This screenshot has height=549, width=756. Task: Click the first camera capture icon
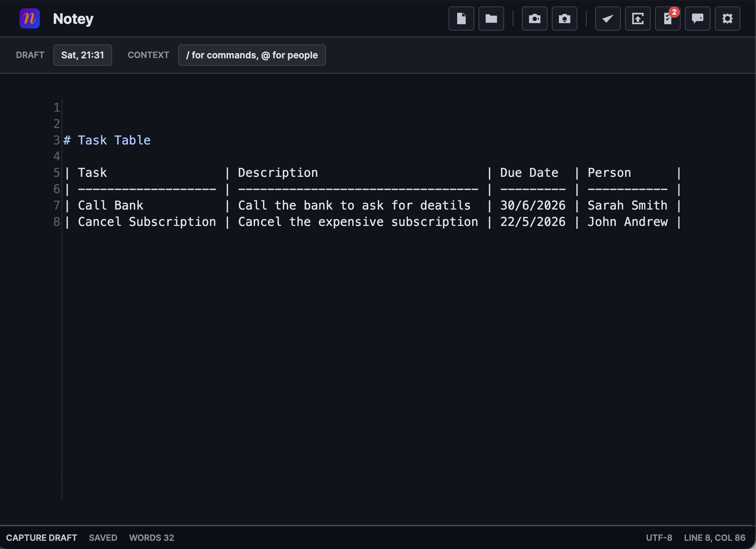pyautogui.click(x=534, y=19)
